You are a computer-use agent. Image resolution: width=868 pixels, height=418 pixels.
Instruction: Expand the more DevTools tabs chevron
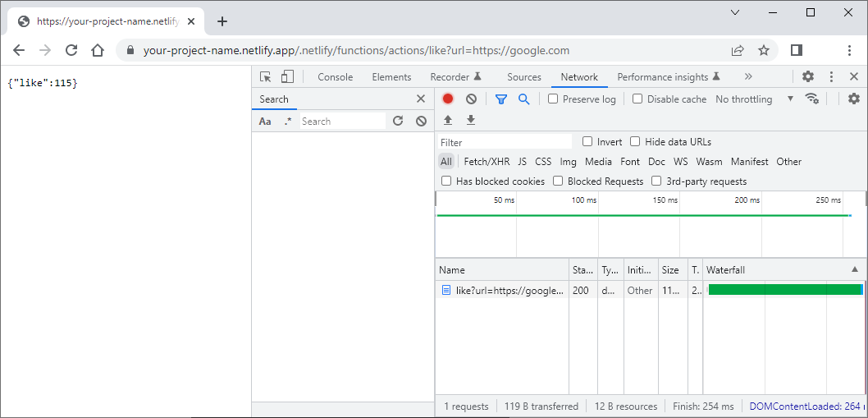tap(748, 76)
